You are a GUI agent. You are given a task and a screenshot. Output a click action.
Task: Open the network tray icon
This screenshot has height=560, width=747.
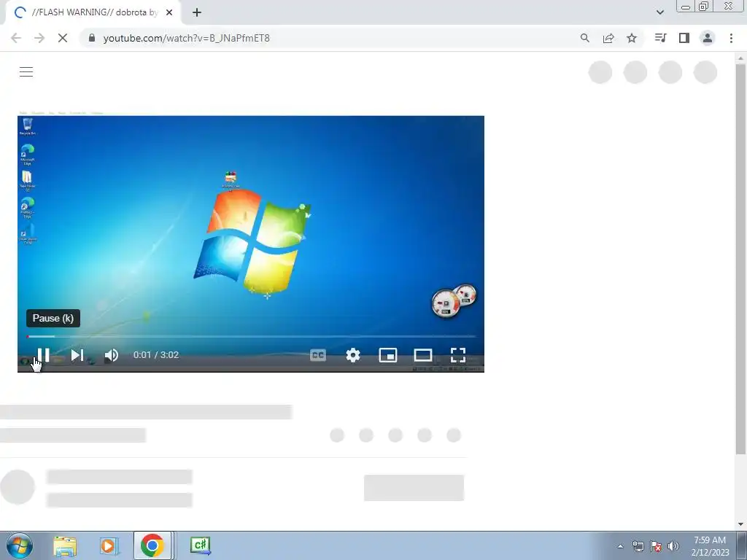[638, 546]
